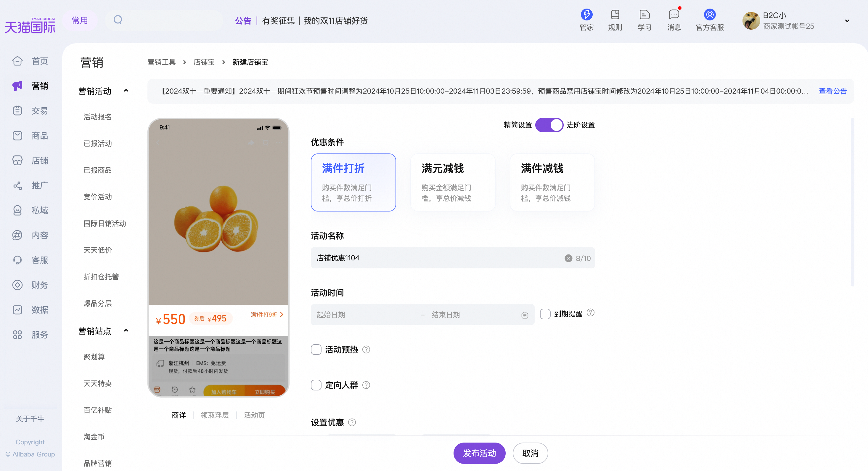Open the 服务 grid icon
Image resolution: width=868 pixels, height=471 pixels.
[17, 335]
